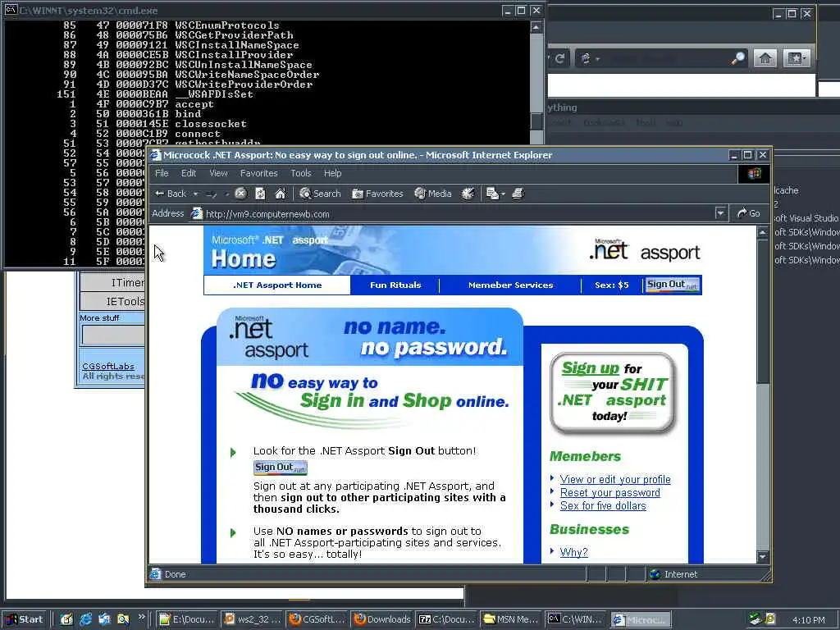Screen dimensions: 840x630
Task: Click the Mail icon in IE toolbar
Action: (492, 194)
